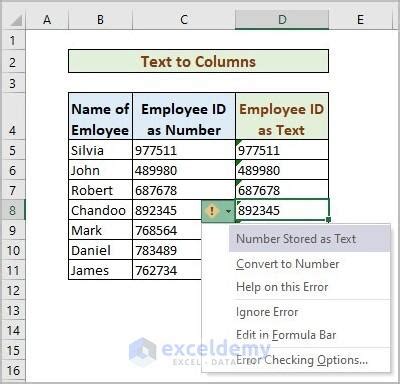Screen dimensions: 400x384
Task: Select the Mark name cell
Action: [100, 230]
